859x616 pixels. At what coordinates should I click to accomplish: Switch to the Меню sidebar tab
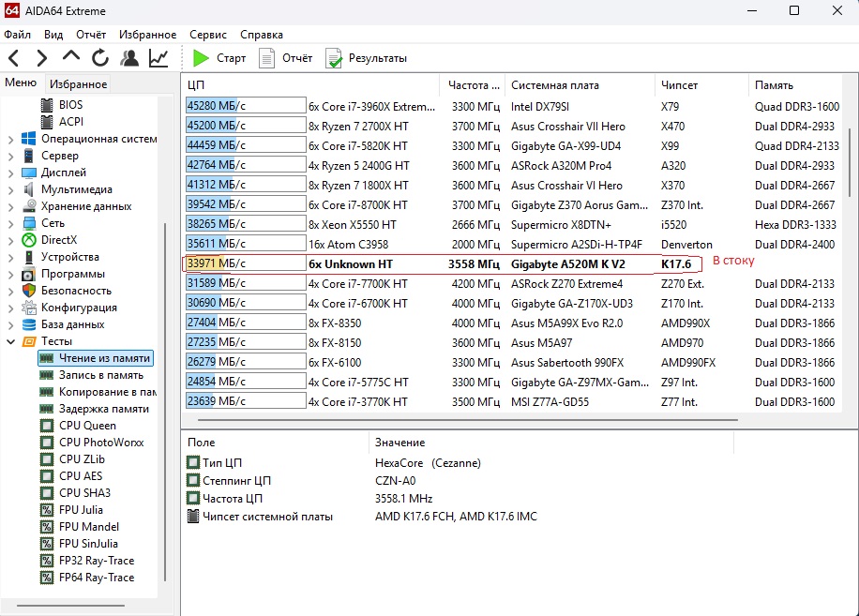21,83
